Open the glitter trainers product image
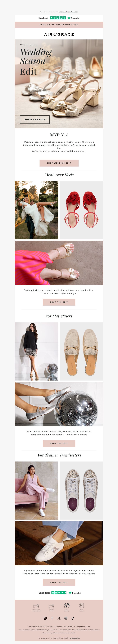This screenshot has height=644, width=118. coord(82,490)
